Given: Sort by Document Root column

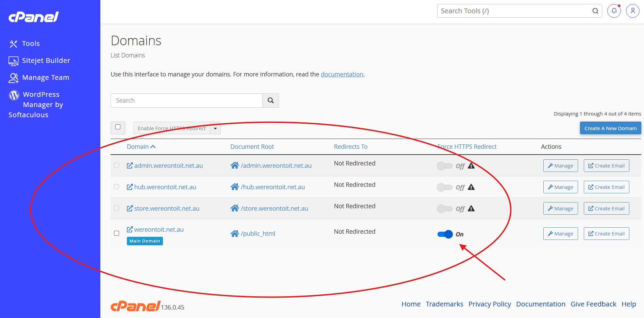Looking at the screenshot, I should (x=252, y=147).
